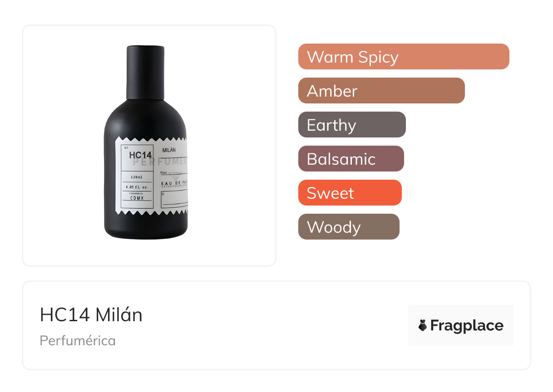Open the HC14 Milán title
The height and width of the screenshot is (392, 553).
(x=91, y=315)
